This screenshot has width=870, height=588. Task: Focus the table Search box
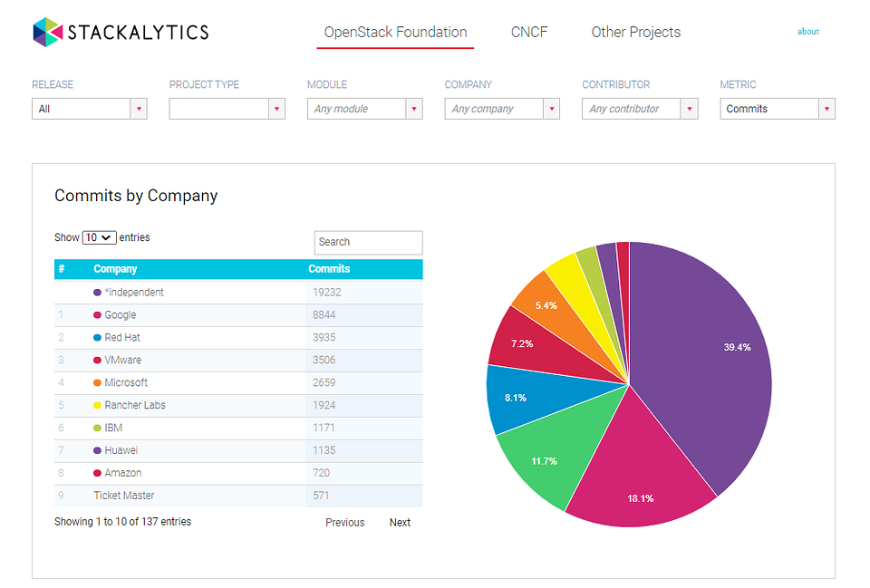point(369,243)
